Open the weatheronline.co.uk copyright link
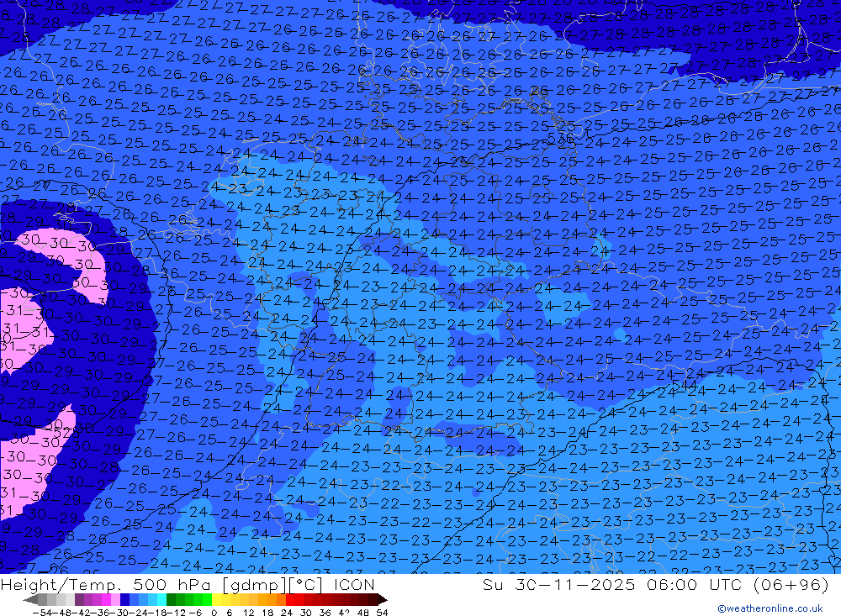 tap(770, 608)
